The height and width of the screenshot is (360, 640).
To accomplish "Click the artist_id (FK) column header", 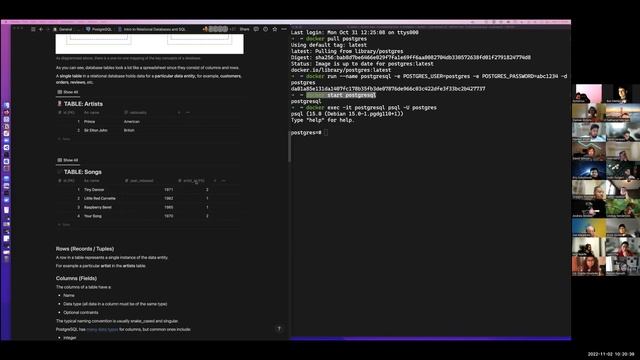I will 191,181.
